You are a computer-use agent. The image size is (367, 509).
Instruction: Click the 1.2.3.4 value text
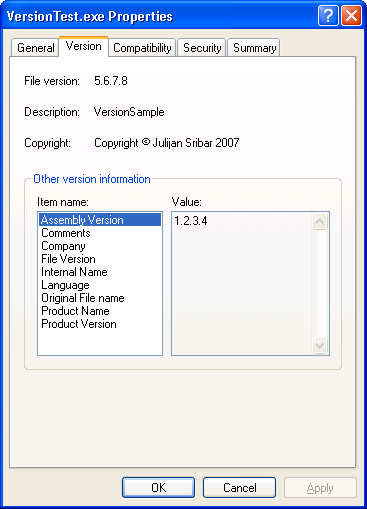pyautogui.click(x=191, y=221)
